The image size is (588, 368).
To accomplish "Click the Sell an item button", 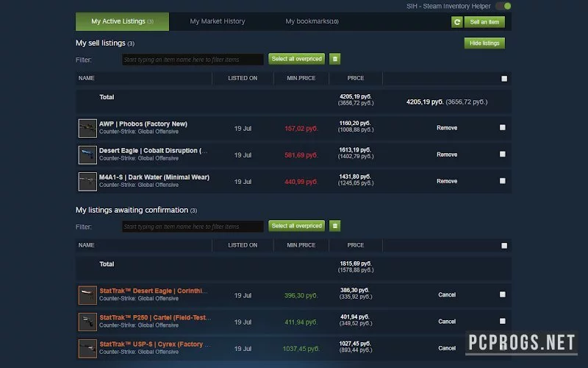I will point(484,22).
